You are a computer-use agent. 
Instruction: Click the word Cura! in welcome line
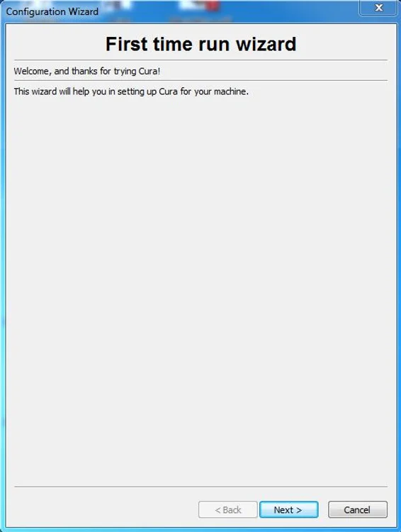pos(149,71)
